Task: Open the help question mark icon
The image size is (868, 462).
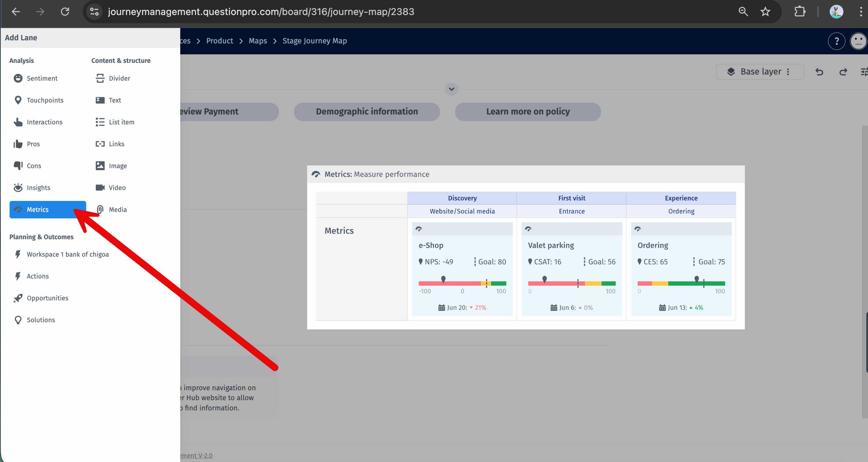Action: click(837, 41)
